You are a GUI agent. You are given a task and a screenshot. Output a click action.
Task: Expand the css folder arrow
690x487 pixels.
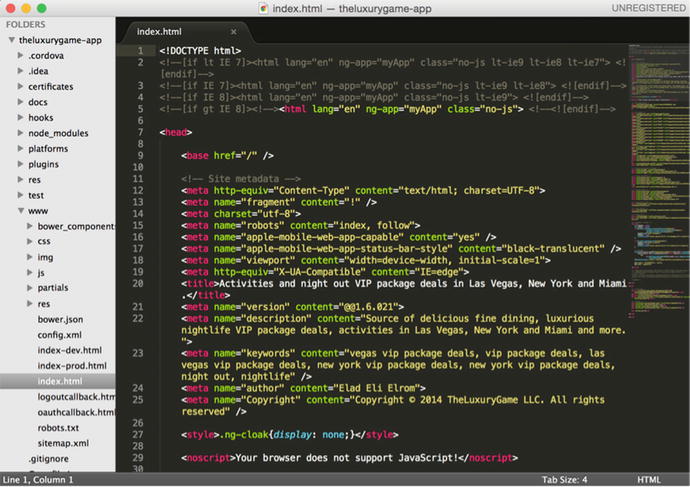tap(29, 242)
